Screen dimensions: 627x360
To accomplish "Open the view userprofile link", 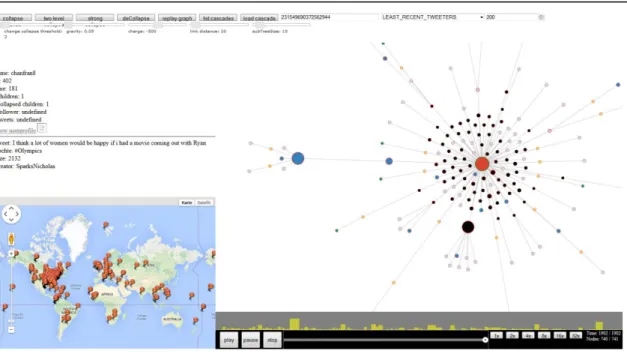I will [18, 130].
